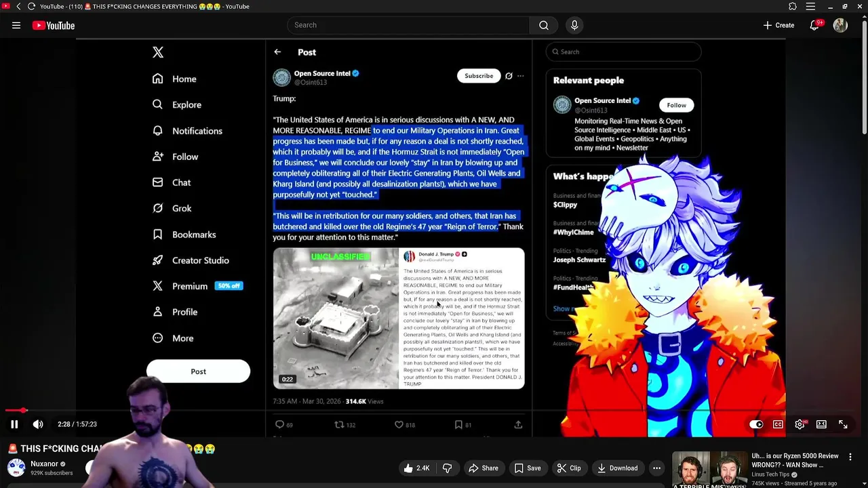Play the embedded 0:22 post video
This screenshot has height=488, width=868.
point(336,319)
